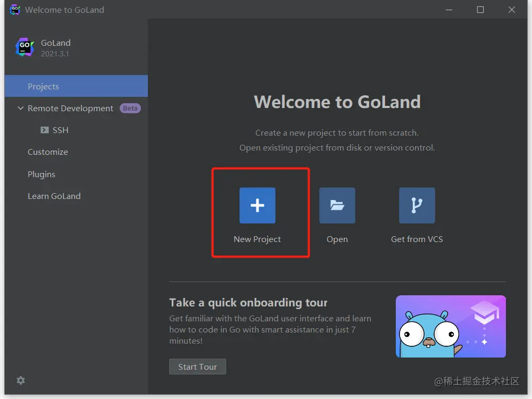The width and height of the screenshot is (532, 399).
Task: Close the Welcome to GoLand window
Action: pos(512,10)
